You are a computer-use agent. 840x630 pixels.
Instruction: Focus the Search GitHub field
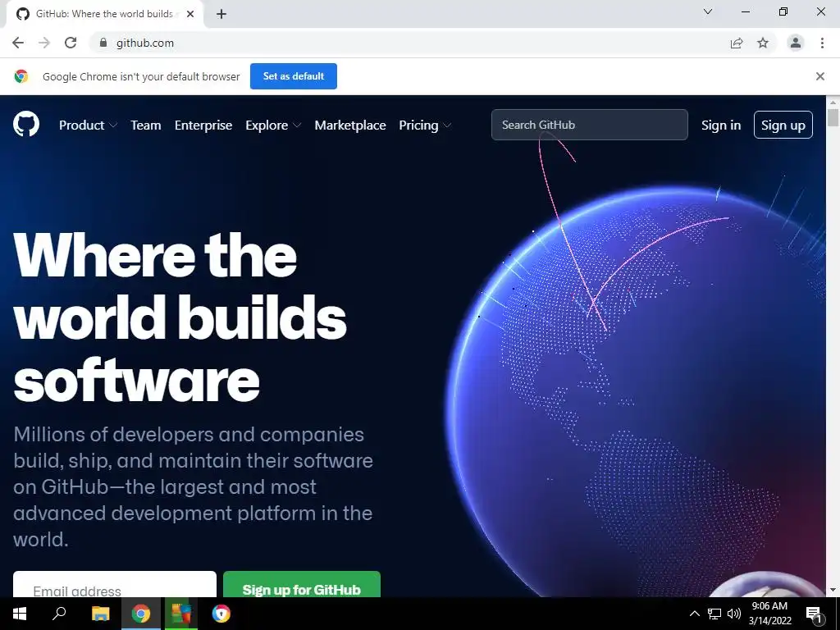[589, 125]
